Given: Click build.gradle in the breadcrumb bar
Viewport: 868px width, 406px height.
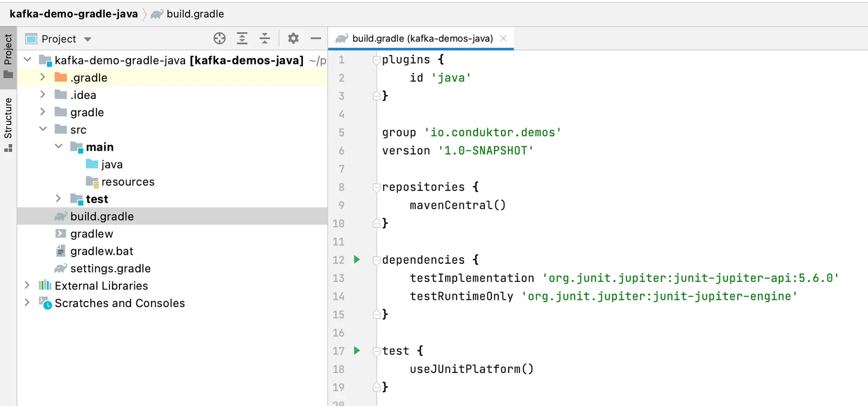Looking at the screenshot, I should point(195,14).
